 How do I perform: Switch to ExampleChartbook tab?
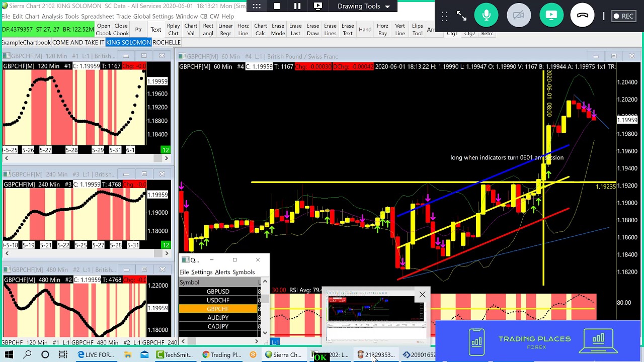25,42
